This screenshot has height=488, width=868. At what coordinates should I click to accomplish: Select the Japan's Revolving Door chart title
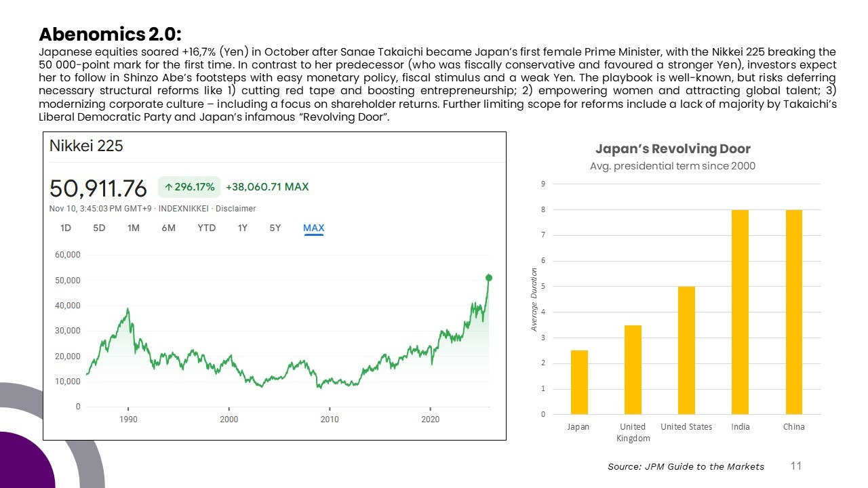[x=673, y=149]
